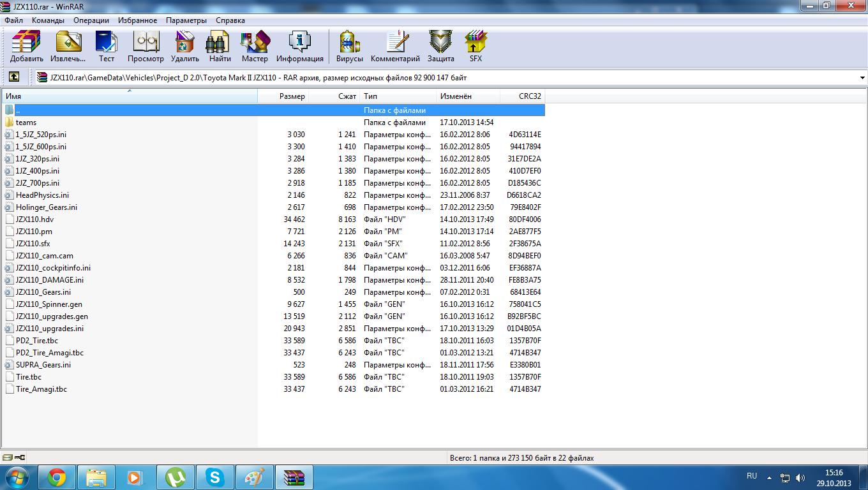This screenshot has width=868, height=490.
Task: Click the disk and key status bar icon
Action: click(x=14, y=457)
